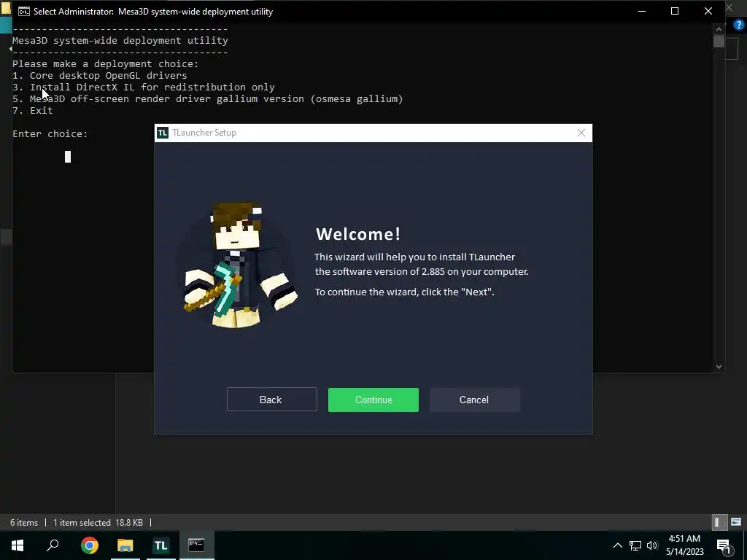Viewport: 747px width, 560px height.
Task: Click the TL logo in setup title bar
Action: [163, 133]
